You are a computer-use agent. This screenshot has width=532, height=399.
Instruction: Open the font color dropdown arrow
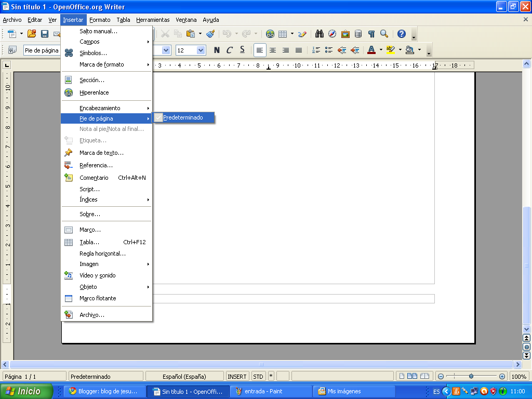(x=381, y=50)
